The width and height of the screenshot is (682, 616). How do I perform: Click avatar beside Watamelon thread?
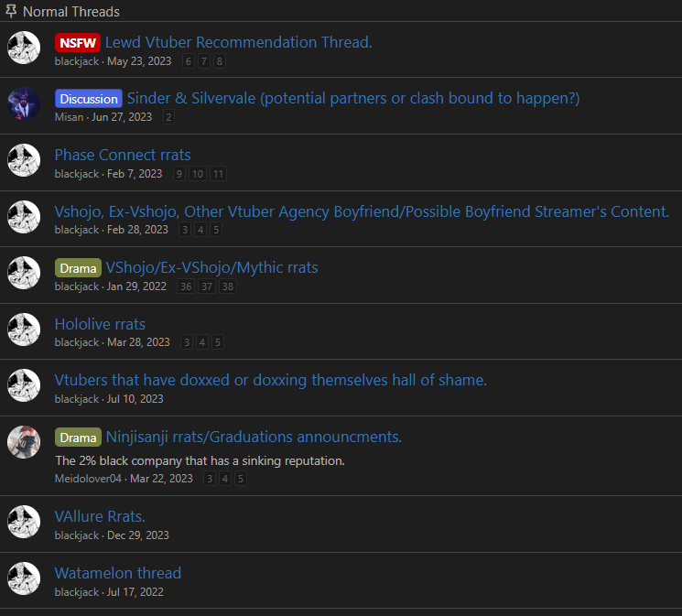(24, 578)
